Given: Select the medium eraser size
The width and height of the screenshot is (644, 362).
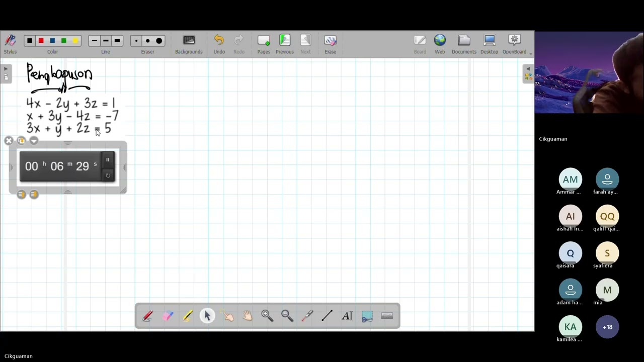Looking at the screenshot, I should 148,41.
